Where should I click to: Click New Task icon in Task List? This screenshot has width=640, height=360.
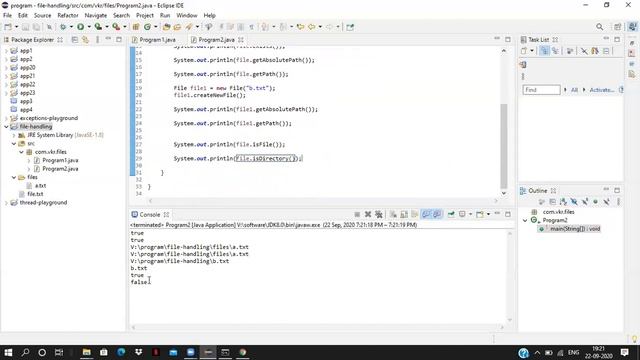click(524, 51)
